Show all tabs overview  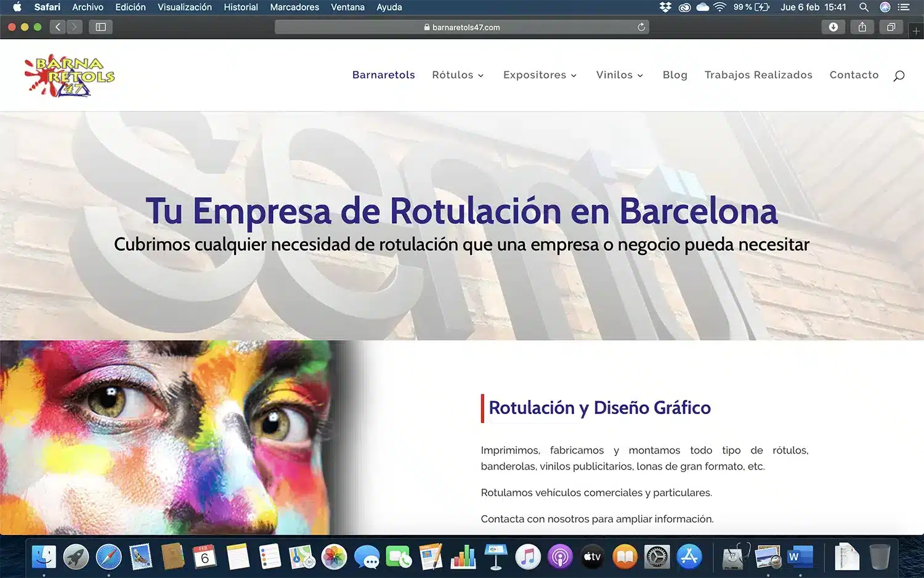pyautogui.click(x=891, y=27)
